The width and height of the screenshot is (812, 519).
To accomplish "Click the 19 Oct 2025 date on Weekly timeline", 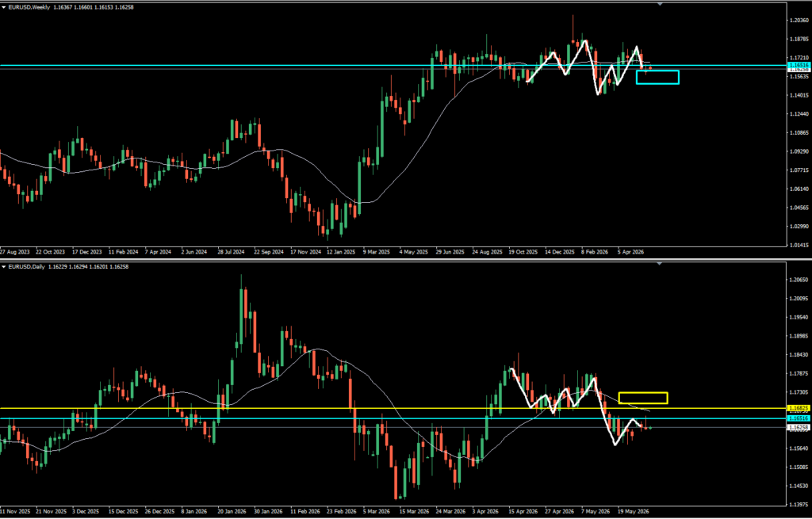I will (x=523, y=253).
